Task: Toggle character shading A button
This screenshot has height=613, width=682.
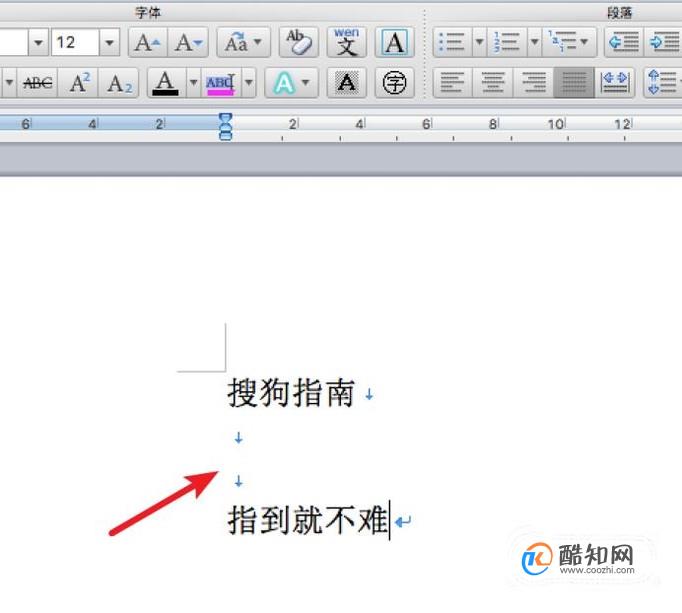Action: pyautogui.click(x=346, y=82)
